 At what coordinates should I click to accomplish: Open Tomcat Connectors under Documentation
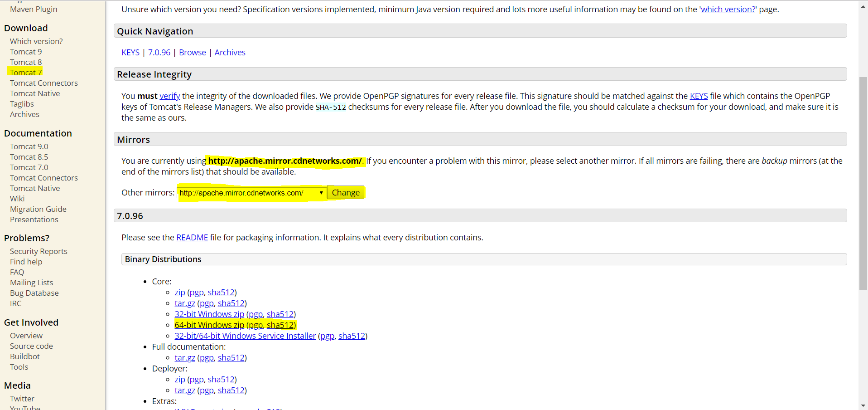click(44, 178)
